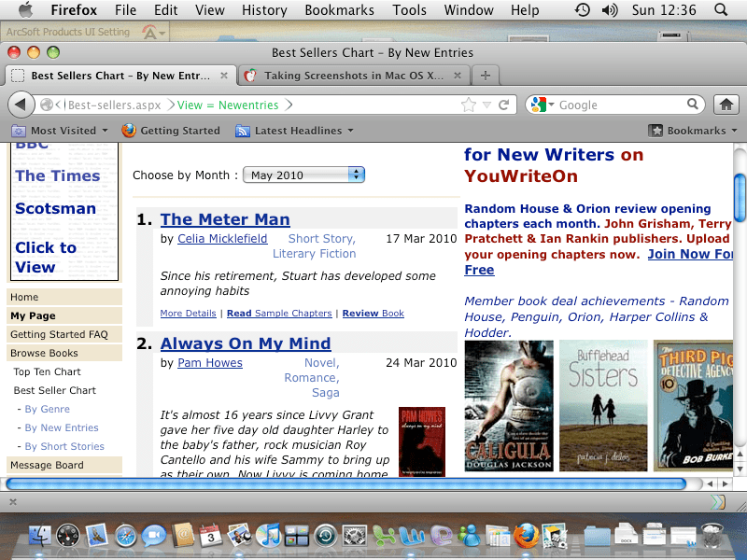Launch iTunes from the Dock
This screenshot has height=560, width=747.
(269, 535)
